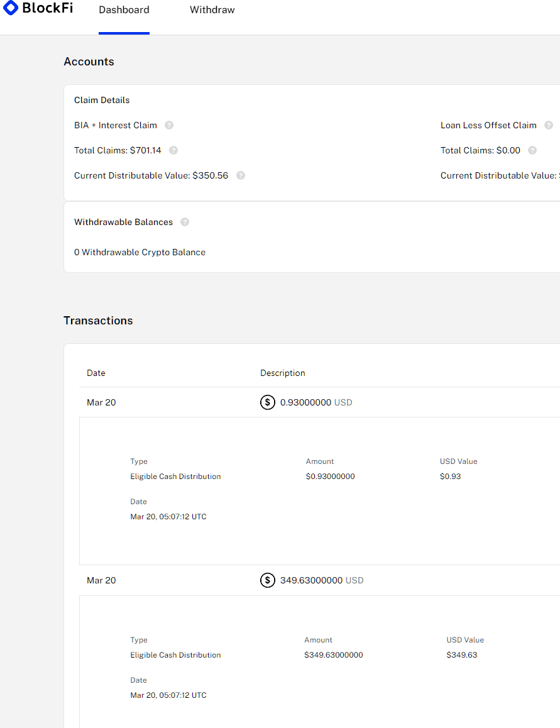
Task: Click the question mark next to Total Claims $701.14
Action: click(x=173, y=150)
